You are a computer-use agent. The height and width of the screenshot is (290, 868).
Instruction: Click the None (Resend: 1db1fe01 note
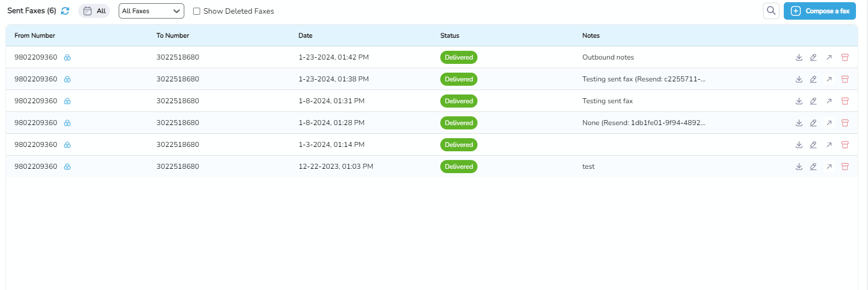644,123
